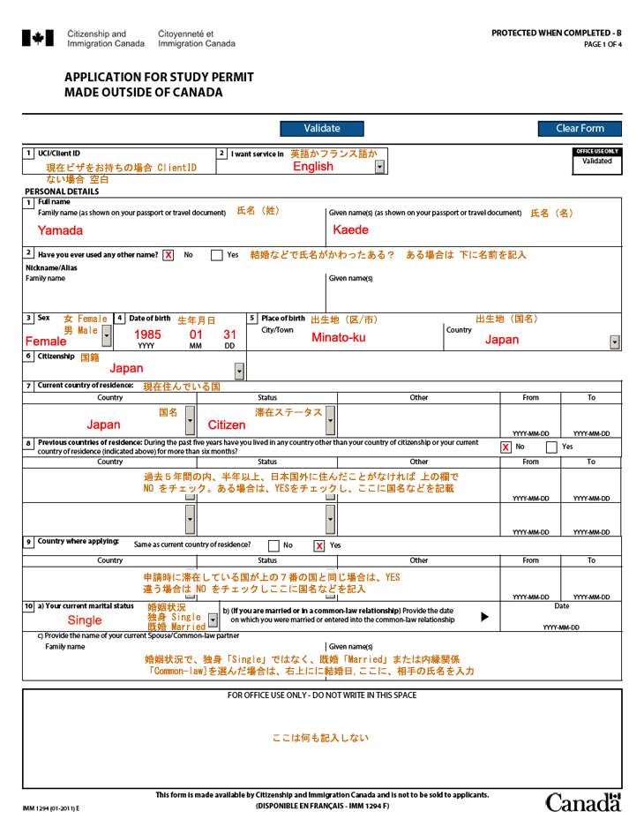Select 'No' for same as current country
The image size is (644, 834).
point(273,545)
